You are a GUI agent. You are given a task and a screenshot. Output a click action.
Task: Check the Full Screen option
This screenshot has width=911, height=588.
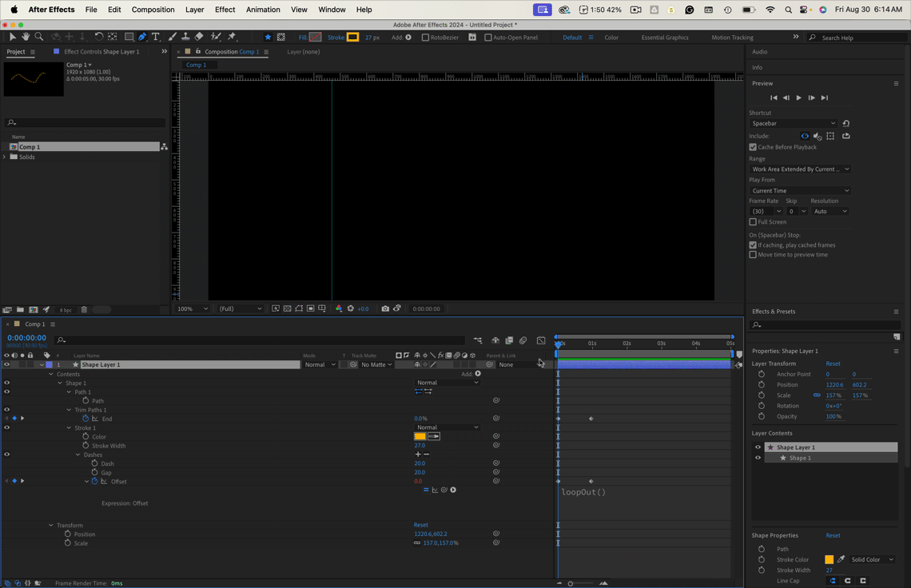(753, 222)
